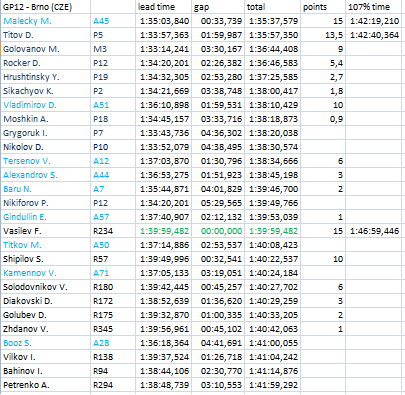Select Titov D. total time 1:35:57,350

[x=272, y=35]
